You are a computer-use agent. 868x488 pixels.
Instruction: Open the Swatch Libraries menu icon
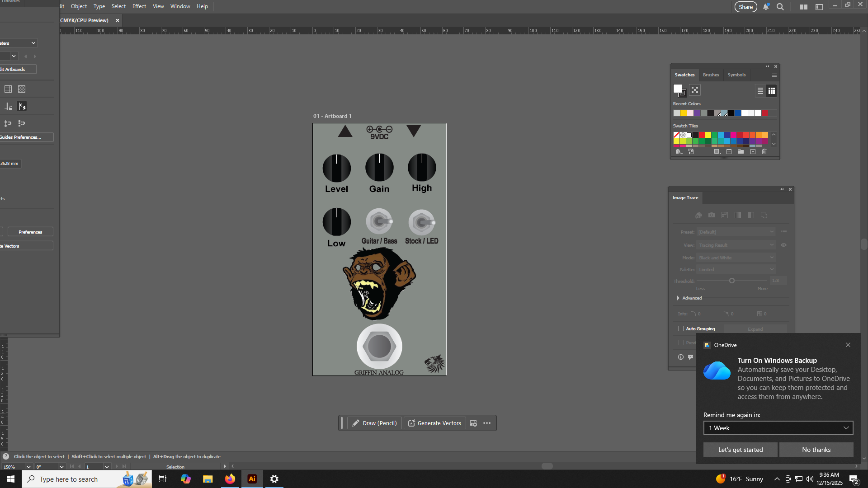pyautogui.click(x=679, y=152)
